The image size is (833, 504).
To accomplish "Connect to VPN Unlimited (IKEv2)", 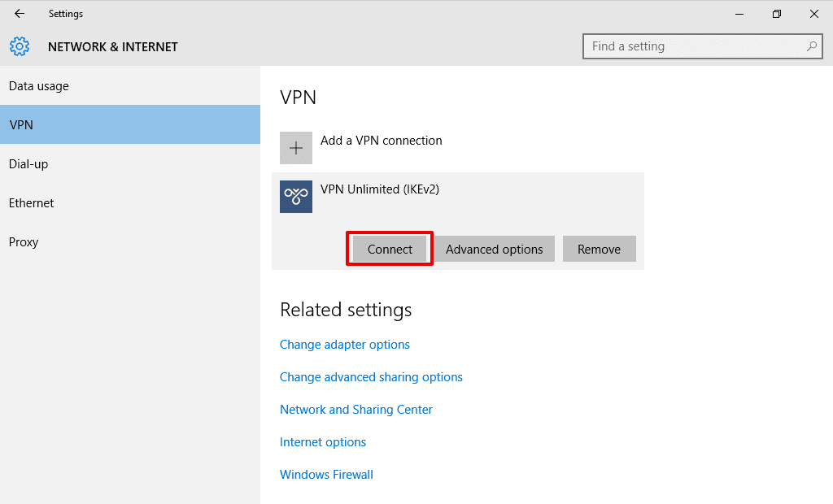I will coord(389,249).
